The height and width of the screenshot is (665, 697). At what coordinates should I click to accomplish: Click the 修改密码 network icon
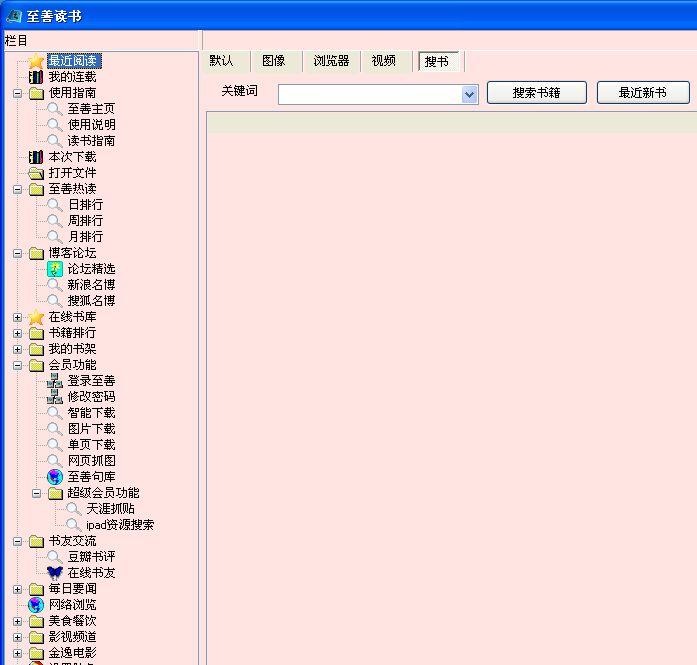coord(55,397)
